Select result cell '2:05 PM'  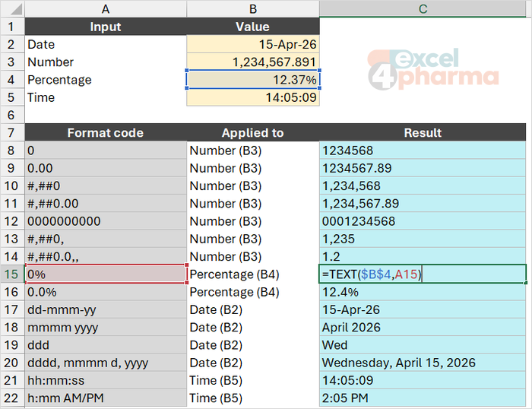pos(423,398)
